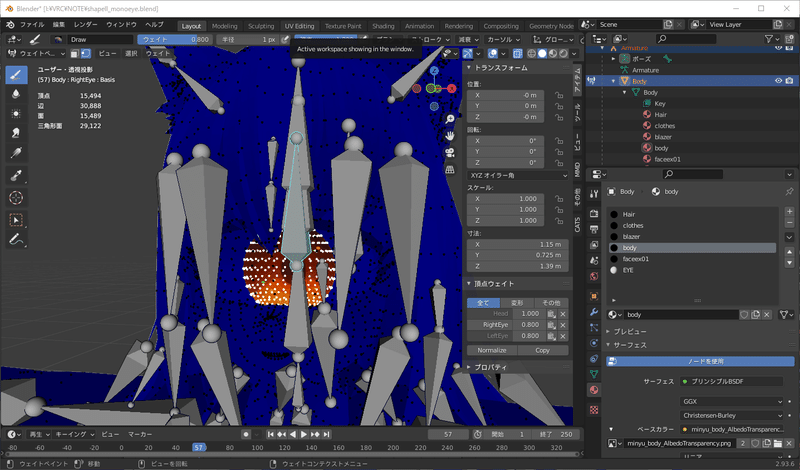The width and height of the screenshot is (800, 470).
Task: Switch to the UV Editing workspace tab
Action: 299,26
